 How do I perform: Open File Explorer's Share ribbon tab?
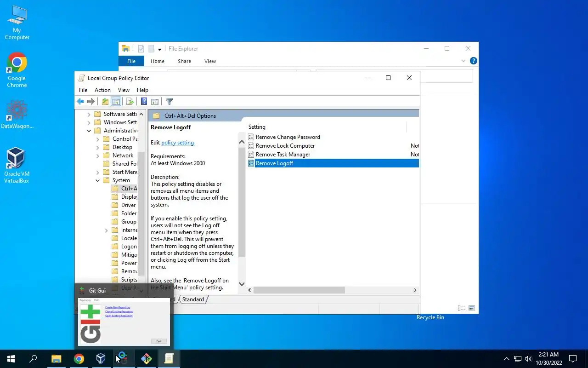pyautogui.click(x=184, y=61)
